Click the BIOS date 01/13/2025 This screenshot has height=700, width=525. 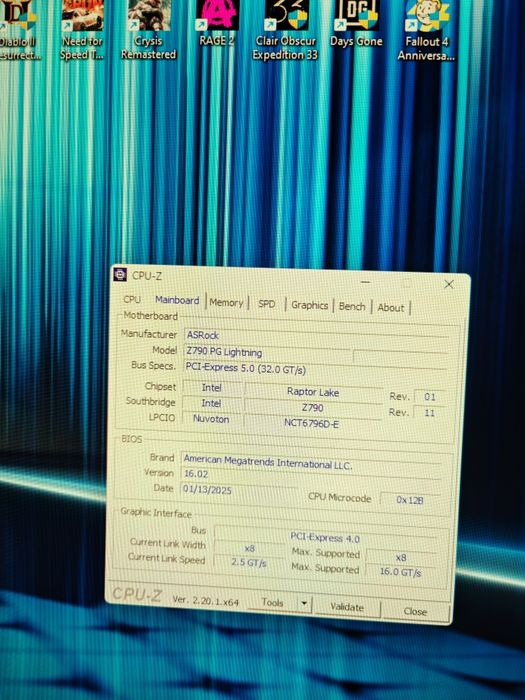point(238,490)
